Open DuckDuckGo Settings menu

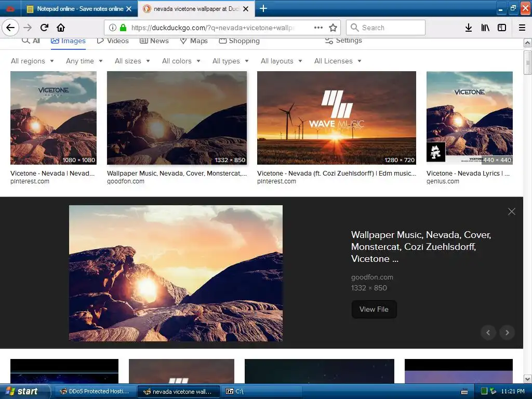[x=343, y=41]
